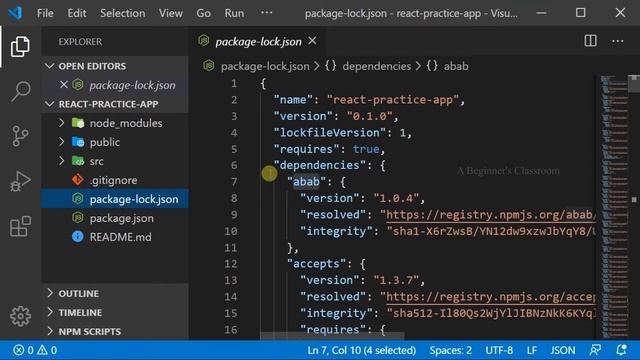Change language mode via JSON indicator
The width and height of the screenshot is (640, 360).
562,350
